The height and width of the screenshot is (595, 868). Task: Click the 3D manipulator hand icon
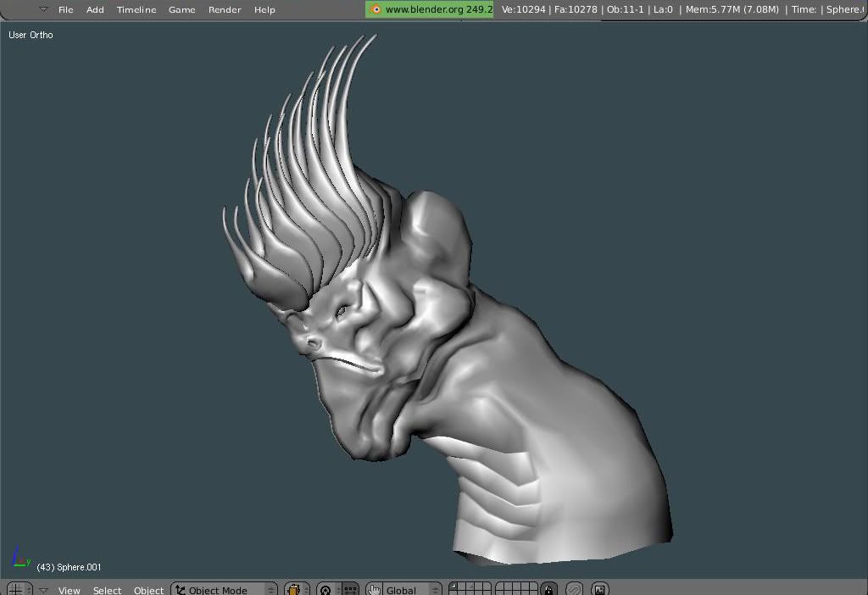pyautogui.click(x=374, y=589)
